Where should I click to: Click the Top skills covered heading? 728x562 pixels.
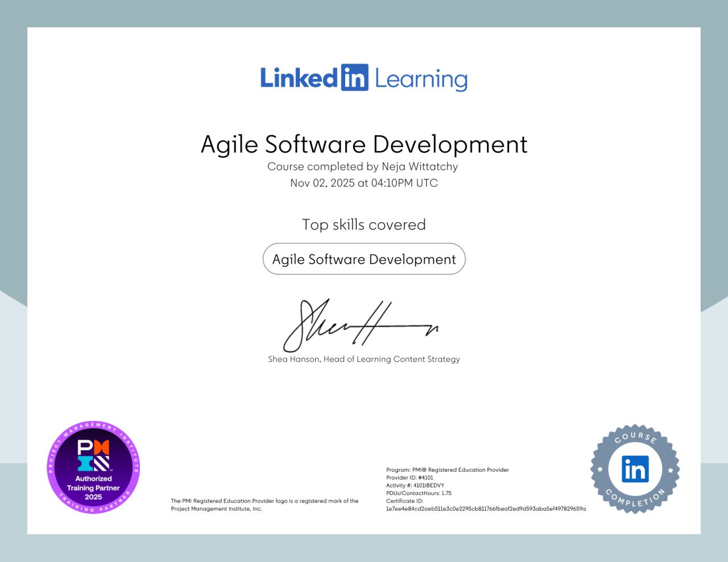tap(363, 224)
